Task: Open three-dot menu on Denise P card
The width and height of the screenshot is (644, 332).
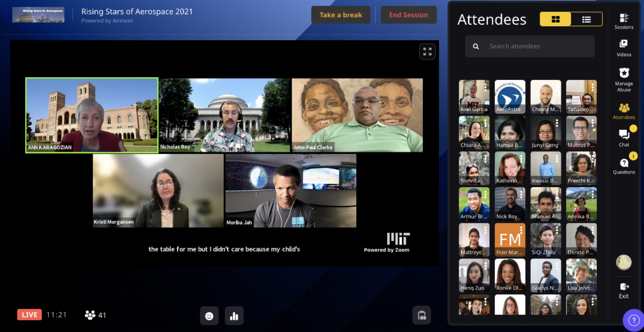Action: (x=592, y=230)
